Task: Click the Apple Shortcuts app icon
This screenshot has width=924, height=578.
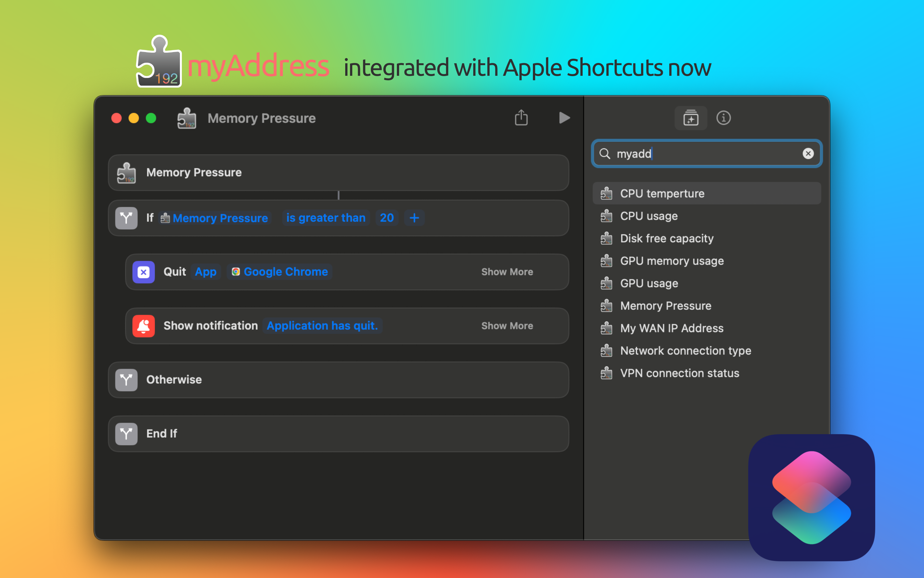Action: pyautogui.click(x=811, y=497)
